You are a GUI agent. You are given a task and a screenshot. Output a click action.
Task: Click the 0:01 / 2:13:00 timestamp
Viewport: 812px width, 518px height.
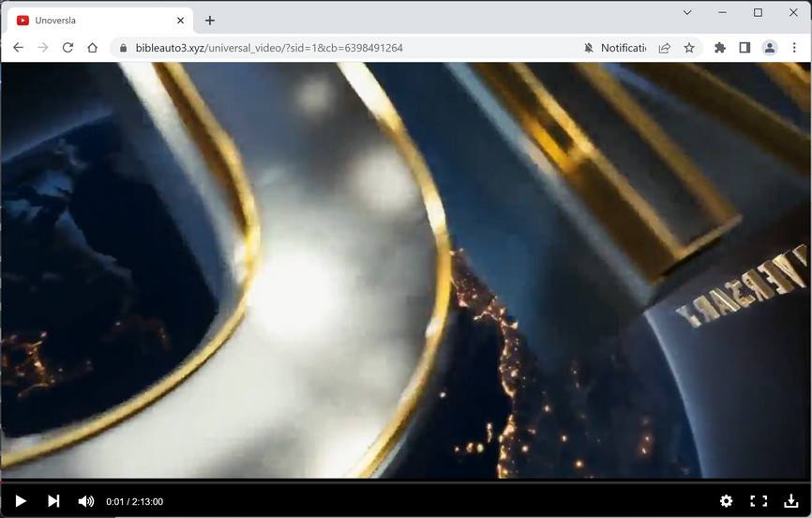pyautogui.click(x=135, y=501)
